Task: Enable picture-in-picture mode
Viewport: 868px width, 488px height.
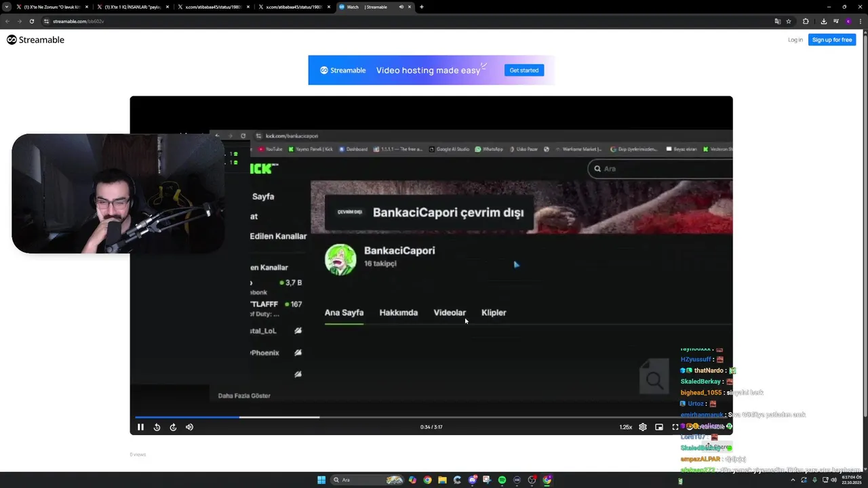Action: tap(659, 427)
